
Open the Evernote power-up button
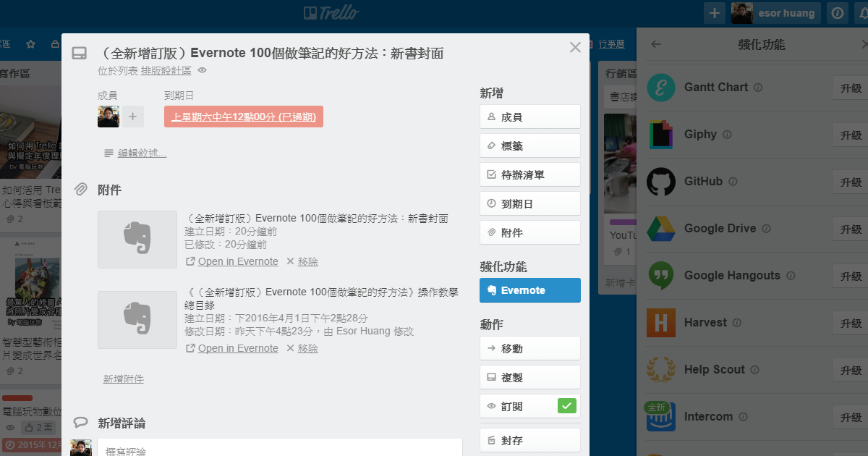click(x=530, y=290)
